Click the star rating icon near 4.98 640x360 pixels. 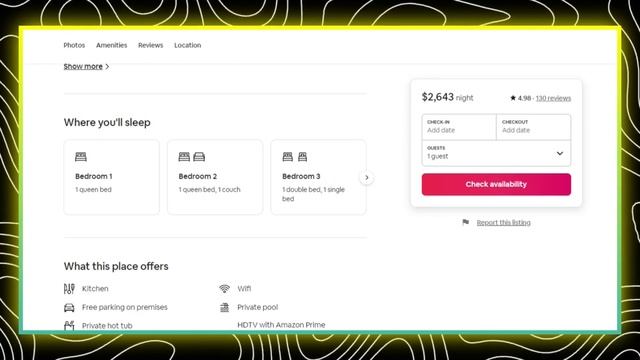point(513,98)
